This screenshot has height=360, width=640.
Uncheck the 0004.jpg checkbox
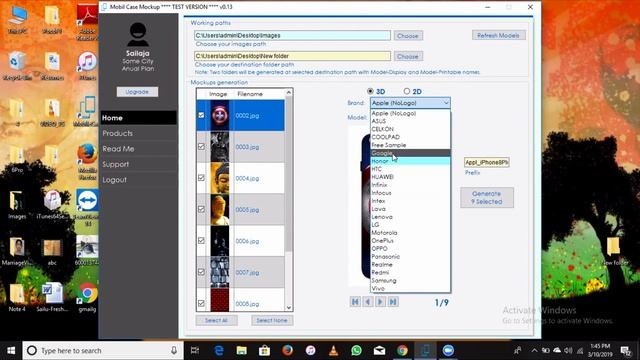tap(201, 178)
